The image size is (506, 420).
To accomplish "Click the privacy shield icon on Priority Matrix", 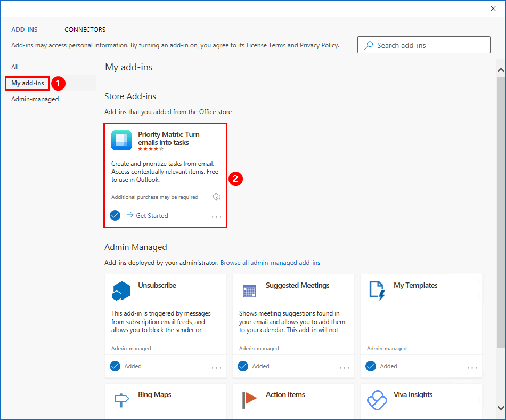I will [x=217, y=197].
